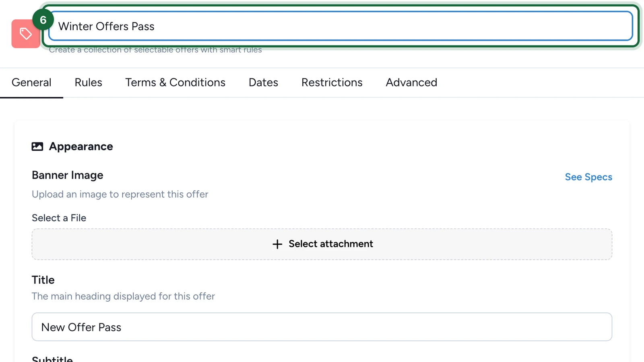Click the Appearance section heading
The height and width of the screenshot is (362, 644).
(81, 146)
